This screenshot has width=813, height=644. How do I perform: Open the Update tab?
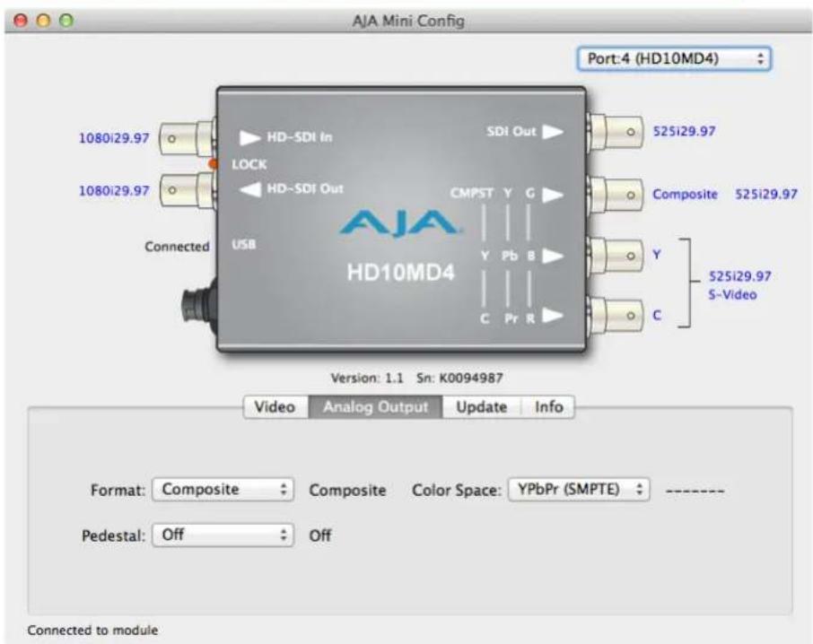tap(481, 406)
